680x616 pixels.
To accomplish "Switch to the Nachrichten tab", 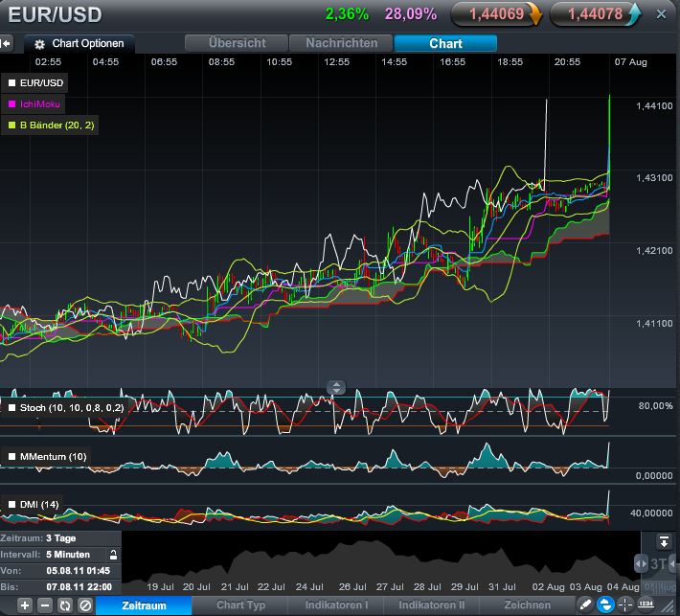I will [341, 43].
